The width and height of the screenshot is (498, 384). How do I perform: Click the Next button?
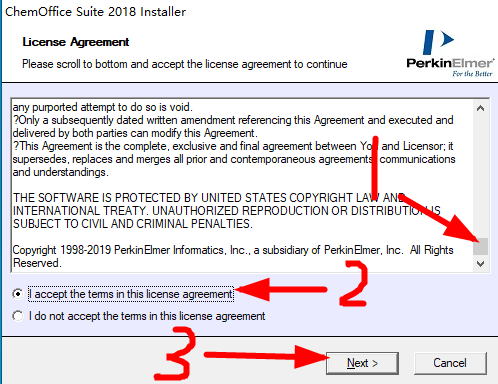click(x=362, y=363)
